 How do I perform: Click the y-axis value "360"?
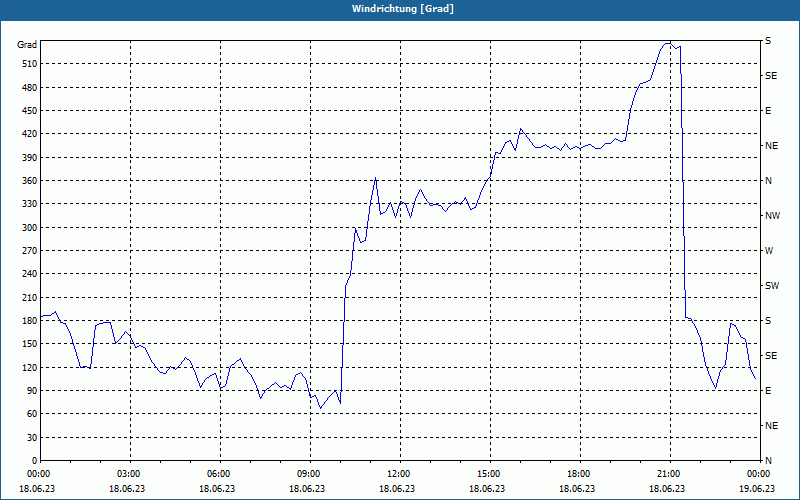(30, 181)
